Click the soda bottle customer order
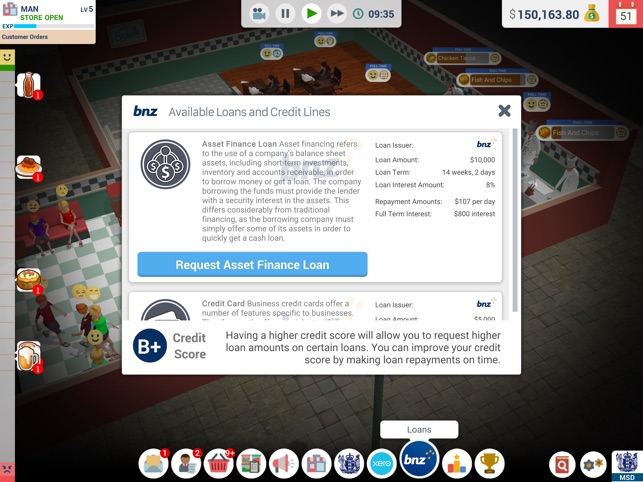Screen dimensions: 643x482 click(29, 85)
